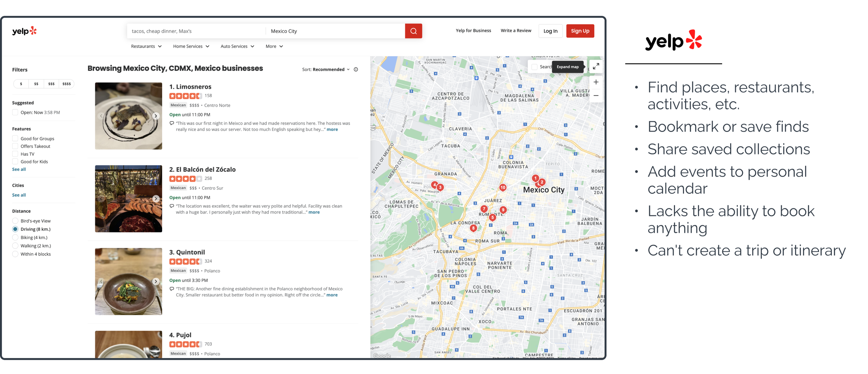This screenshot has width=868, height=374.
Task: Filter by single dollar price
Action: coord(21,84)
